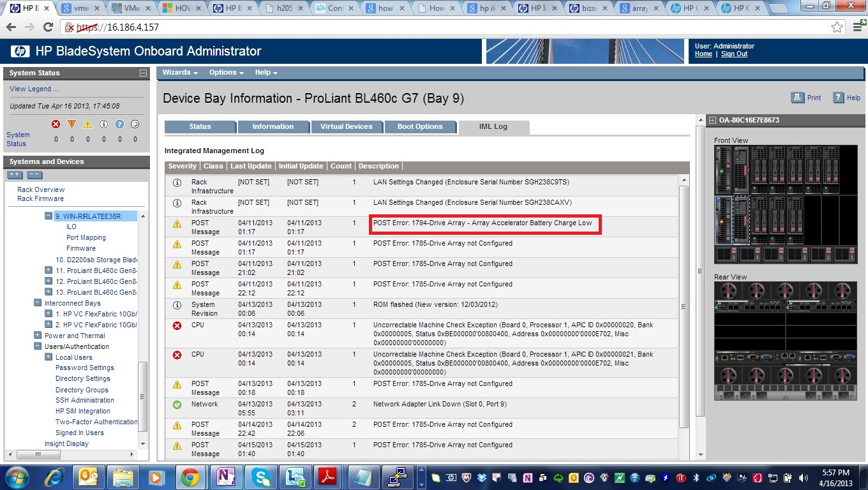Expand all tree nodes with ++ button
Image resolution: width=868 pixels, height=490 pixels.
[x=15, y=175]
